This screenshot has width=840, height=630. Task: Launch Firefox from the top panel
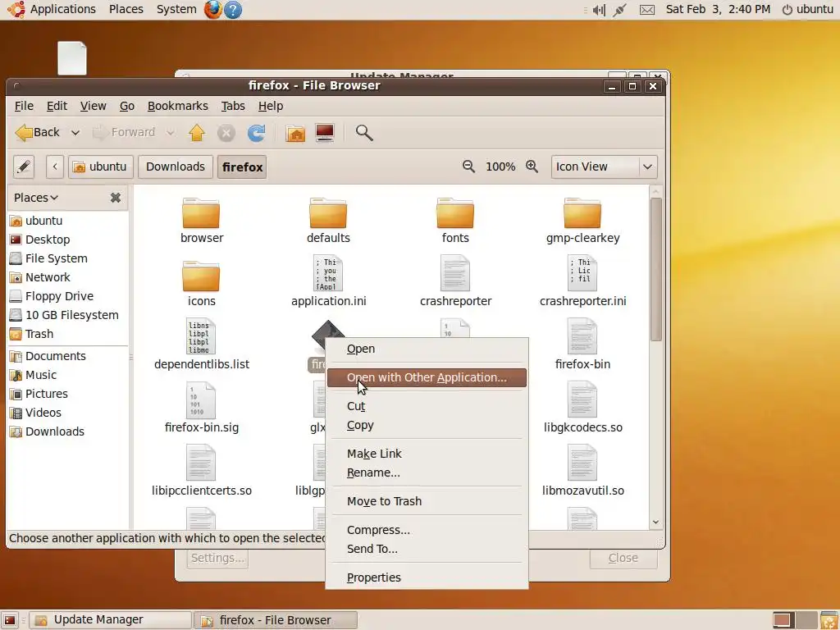point(213,9)
